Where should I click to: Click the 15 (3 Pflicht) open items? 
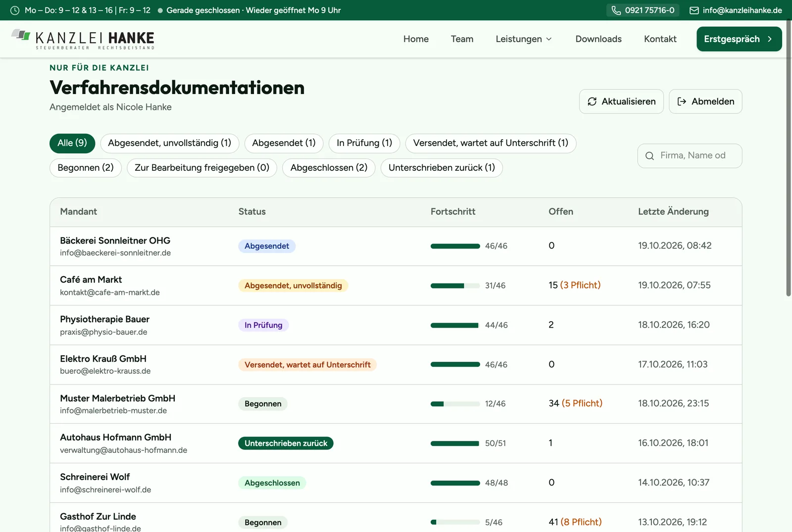click(574, 285)
